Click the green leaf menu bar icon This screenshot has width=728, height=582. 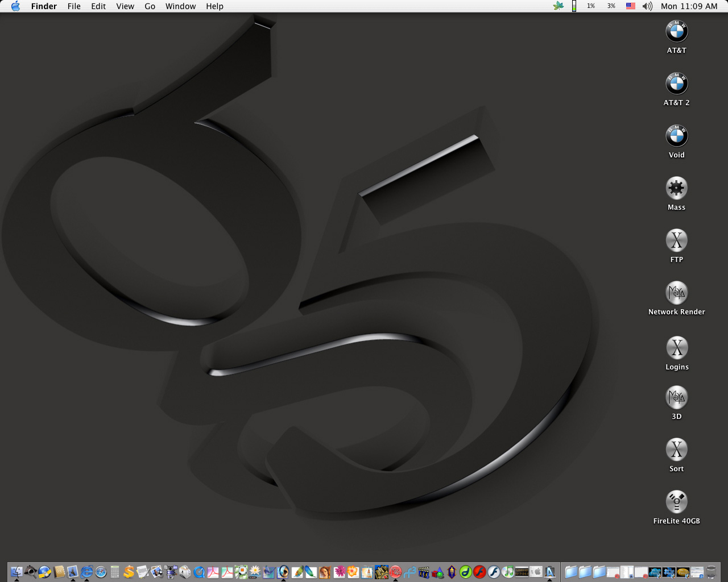pyautogui.click(x=559, y=6)
